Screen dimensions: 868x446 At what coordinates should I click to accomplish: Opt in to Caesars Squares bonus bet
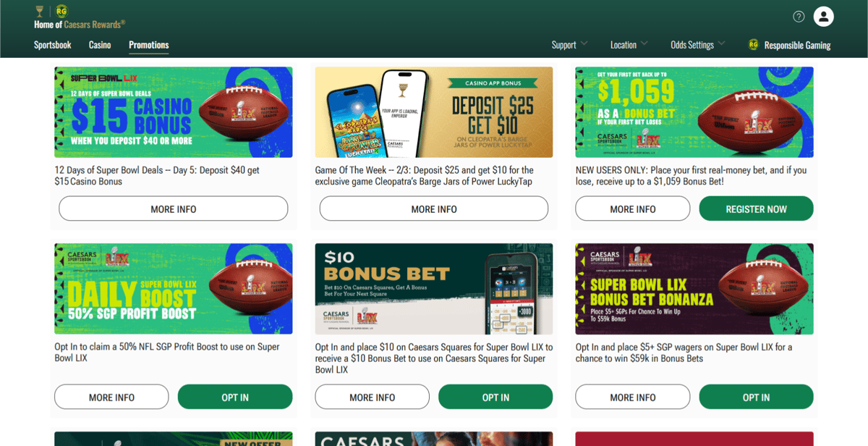point(495,397)
